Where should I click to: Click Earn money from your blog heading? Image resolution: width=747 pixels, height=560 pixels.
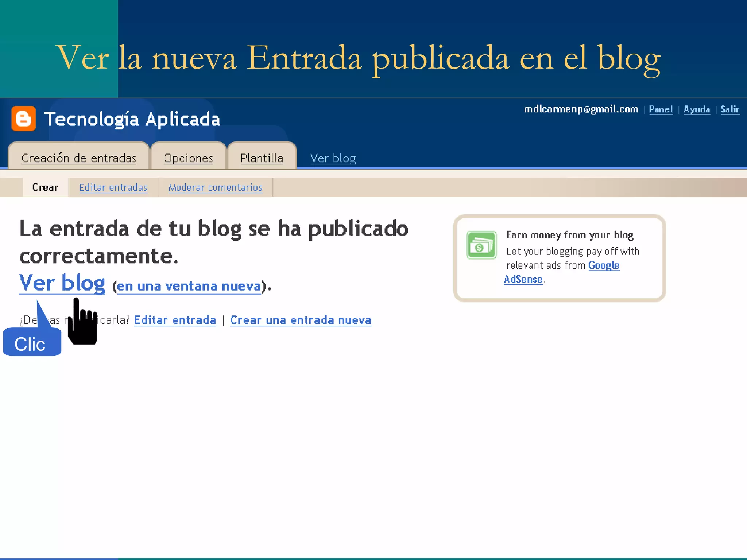[570, 235]
